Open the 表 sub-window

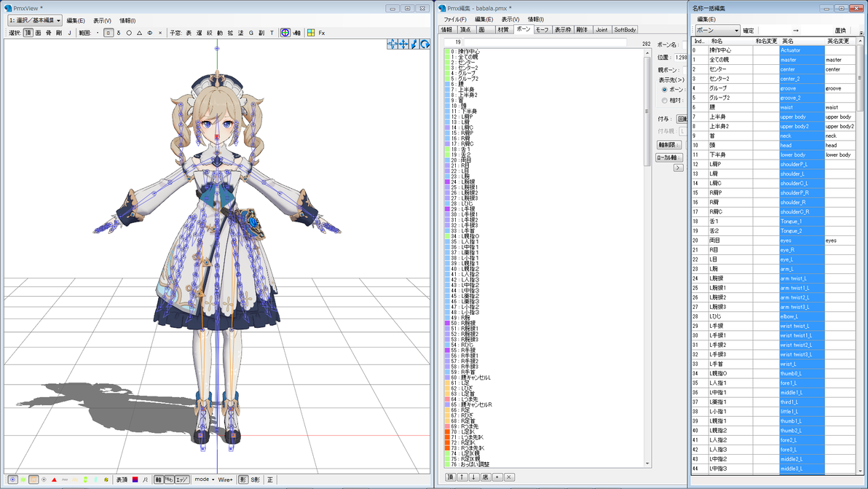tap(189, 34)
